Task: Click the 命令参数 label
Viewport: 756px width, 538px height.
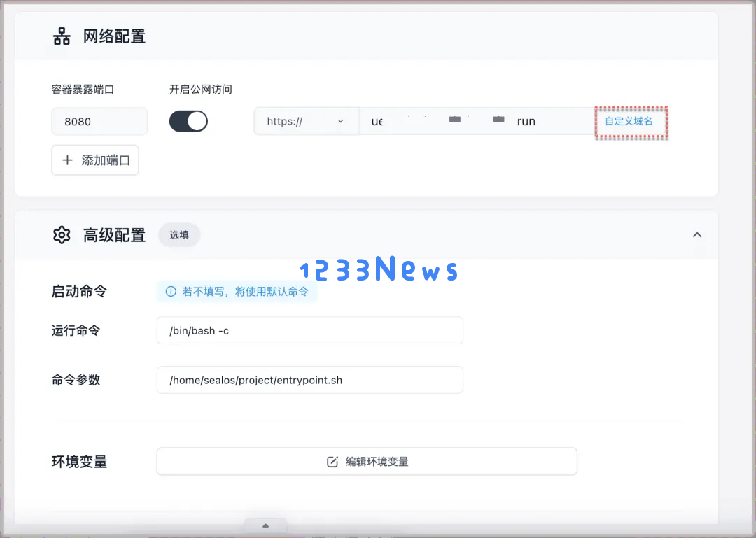Action: tap(76, 380)
